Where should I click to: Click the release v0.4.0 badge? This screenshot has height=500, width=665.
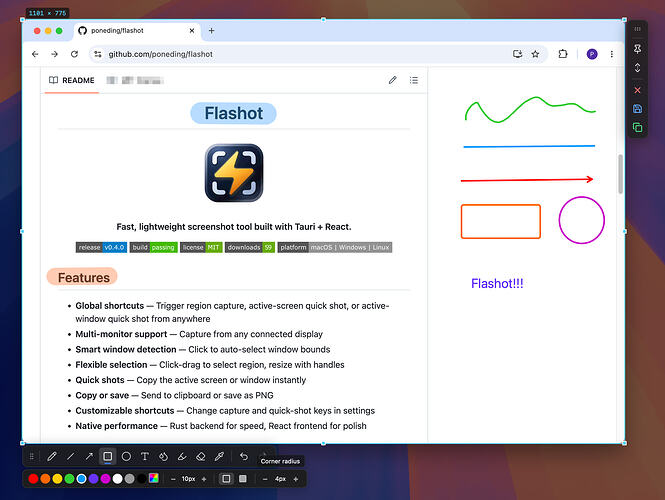click(x=101, y=247)
